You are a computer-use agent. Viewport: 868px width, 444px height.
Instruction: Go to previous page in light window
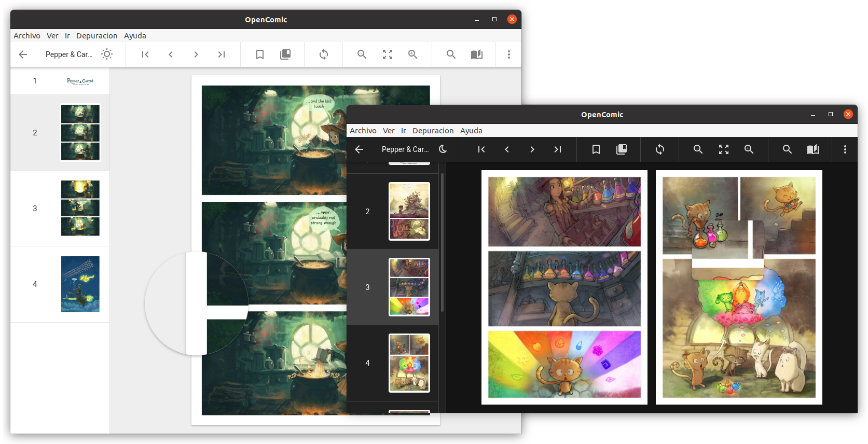[x=171, y=54]
